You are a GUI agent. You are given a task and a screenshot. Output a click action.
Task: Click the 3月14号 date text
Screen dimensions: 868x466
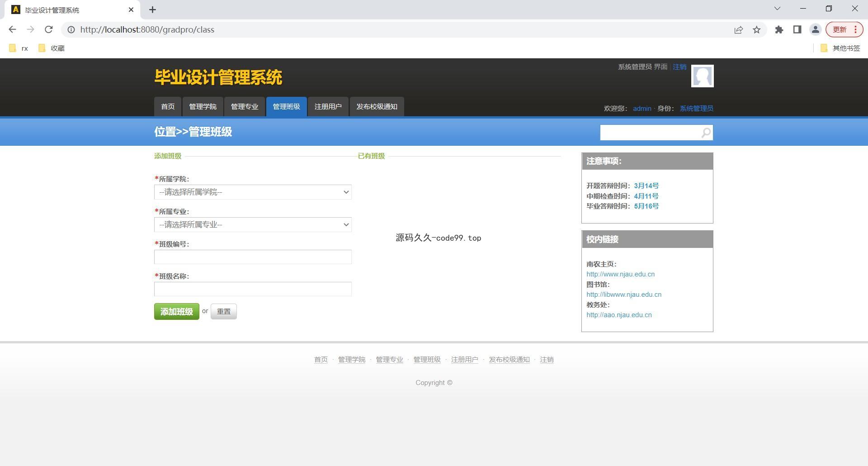point(646,186)
